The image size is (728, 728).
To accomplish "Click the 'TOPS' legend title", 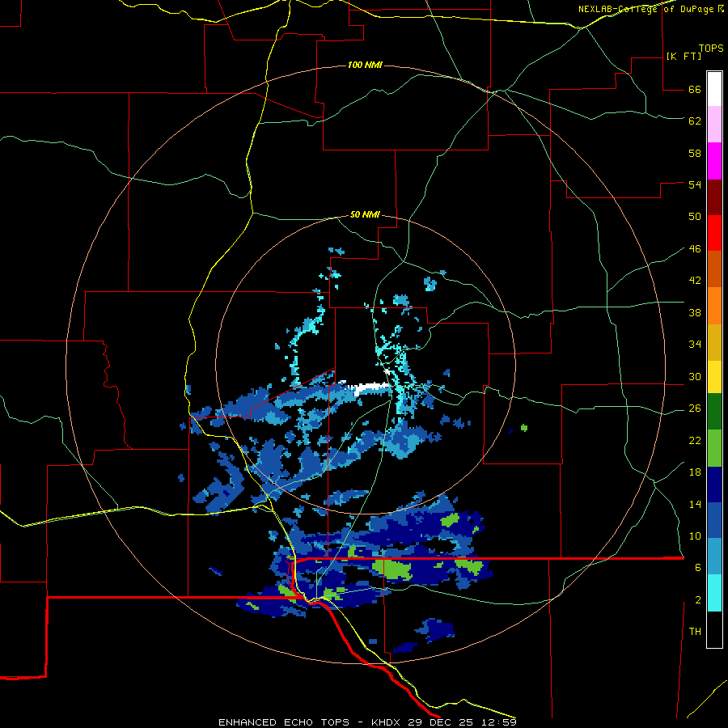I will [x=711, y=48].
